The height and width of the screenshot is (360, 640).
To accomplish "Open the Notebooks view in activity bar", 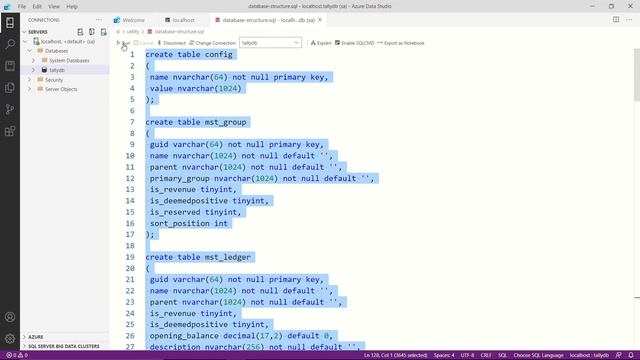I will 10,66.
